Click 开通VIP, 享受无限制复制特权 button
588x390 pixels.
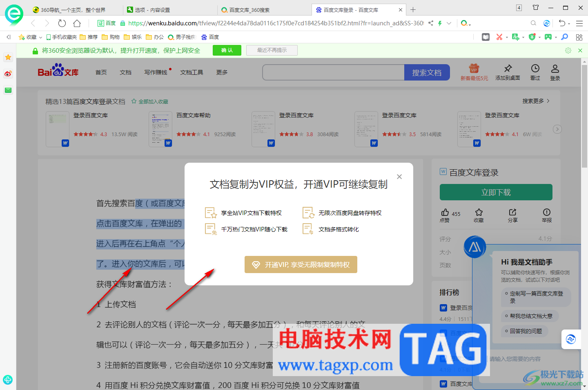coord(301,264)
